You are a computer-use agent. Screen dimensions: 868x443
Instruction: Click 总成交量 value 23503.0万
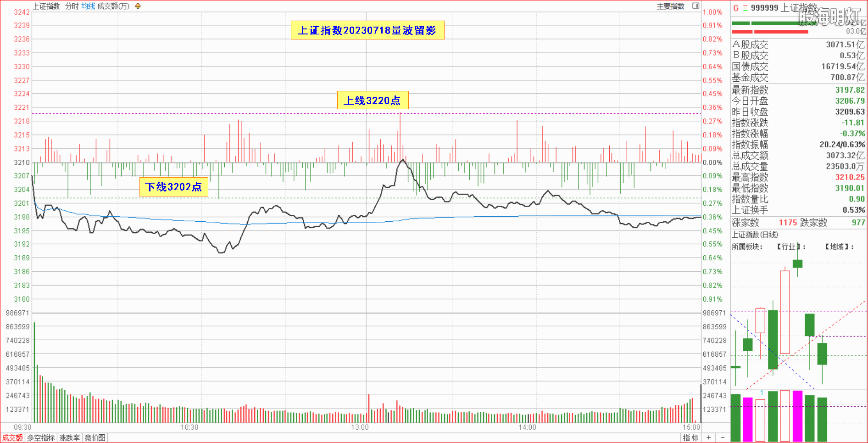846,167
